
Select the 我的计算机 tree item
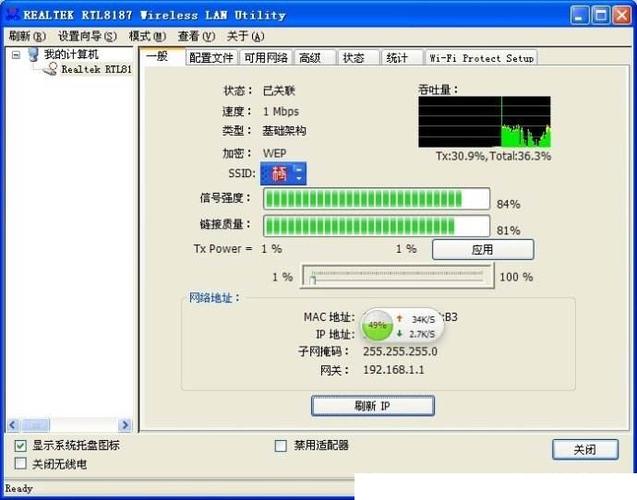click(x=71, y=54)
